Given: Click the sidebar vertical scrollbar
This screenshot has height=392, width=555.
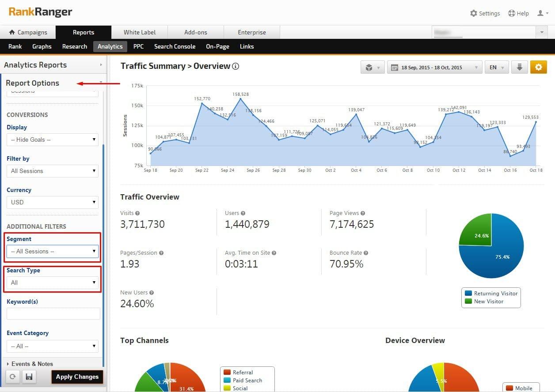Looking at the screenshot, I should [103, 255].
